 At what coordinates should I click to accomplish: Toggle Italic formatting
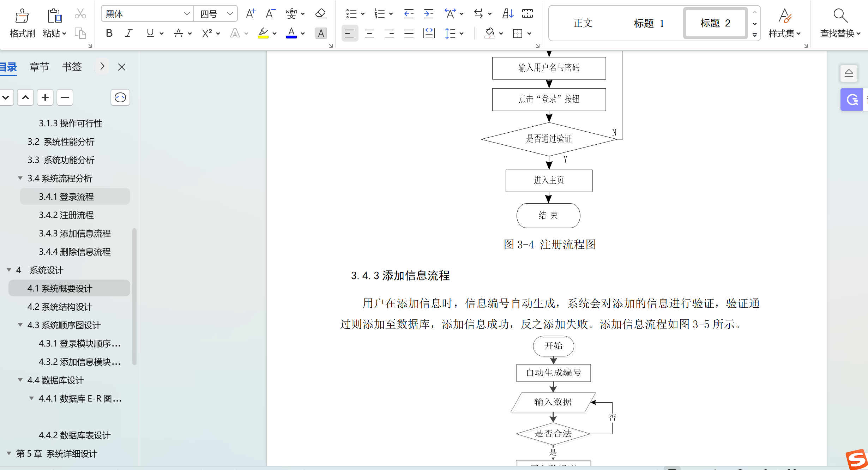coord(129,34)
